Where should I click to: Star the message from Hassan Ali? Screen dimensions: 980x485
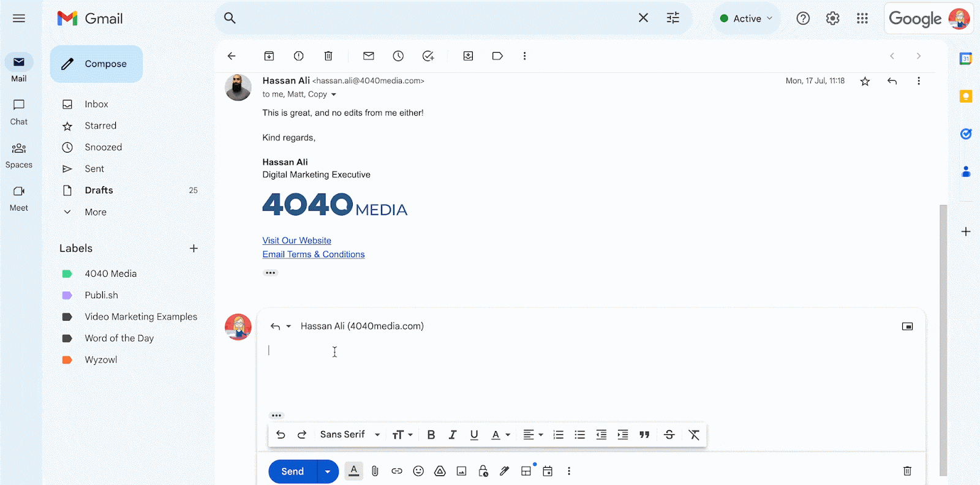[x=865, y=81]
